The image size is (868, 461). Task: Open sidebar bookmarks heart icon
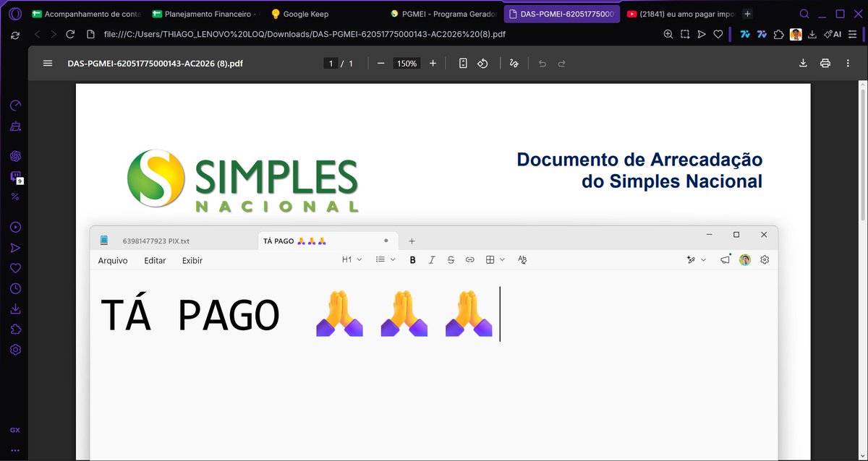(15, 268)
